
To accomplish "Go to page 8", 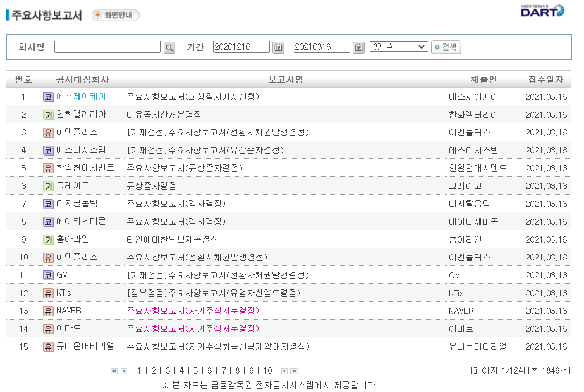I will 237,371.
